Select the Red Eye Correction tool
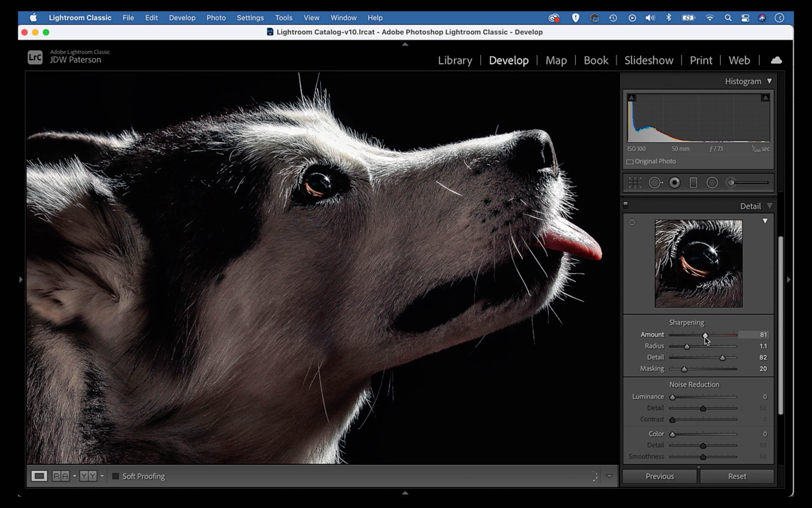This screenshot has width=812, height=508. [x=675, y=182]
